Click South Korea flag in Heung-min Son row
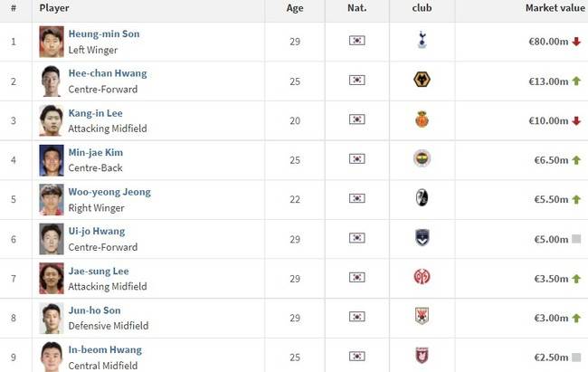The height and width of the screenshot is (372, 588). pyautogui.click(x=356, y=41)
